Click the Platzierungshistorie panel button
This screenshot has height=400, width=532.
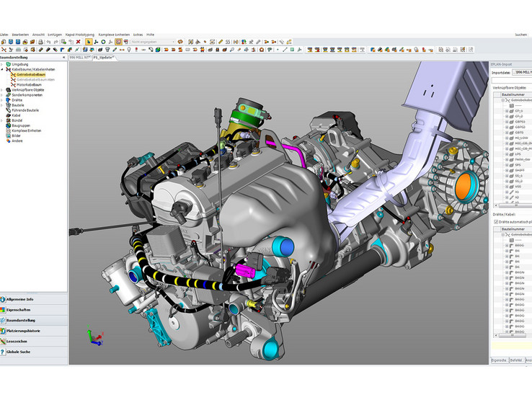point(34,331)
